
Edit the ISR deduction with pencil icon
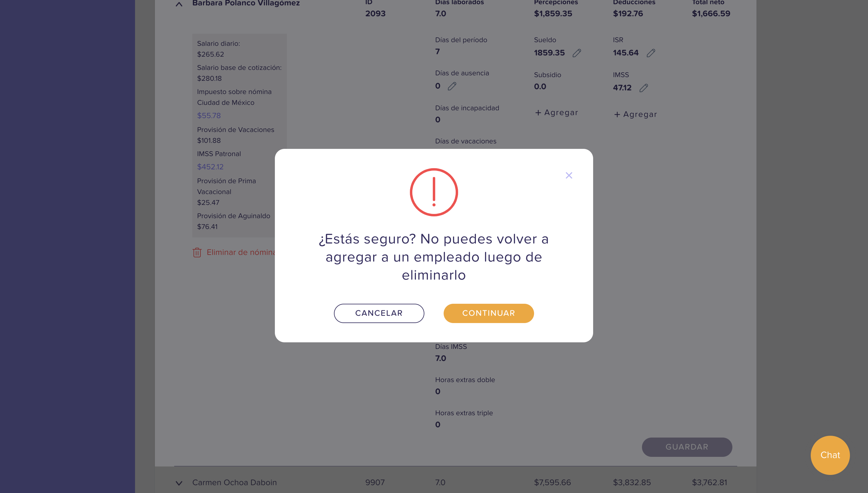pyautogui.click(x=651, y=53)
